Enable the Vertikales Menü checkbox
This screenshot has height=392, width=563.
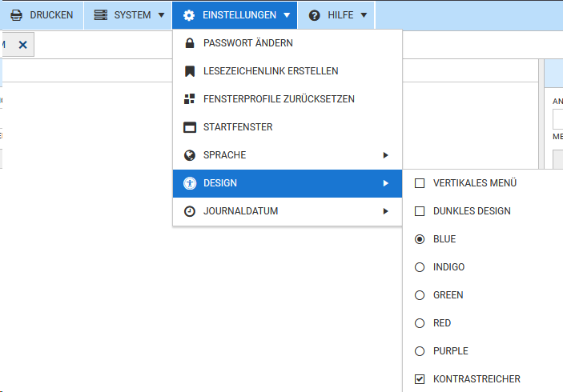point(420,183)
